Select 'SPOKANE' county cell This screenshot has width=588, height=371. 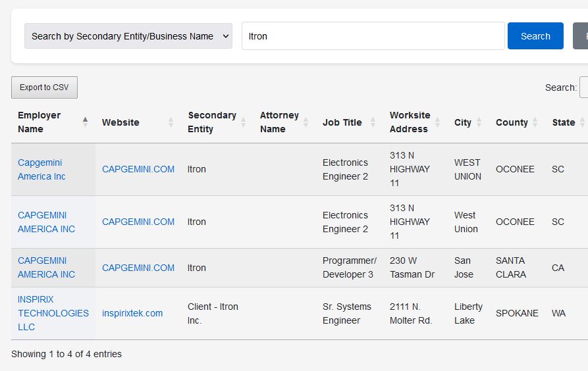click(517, 313)
